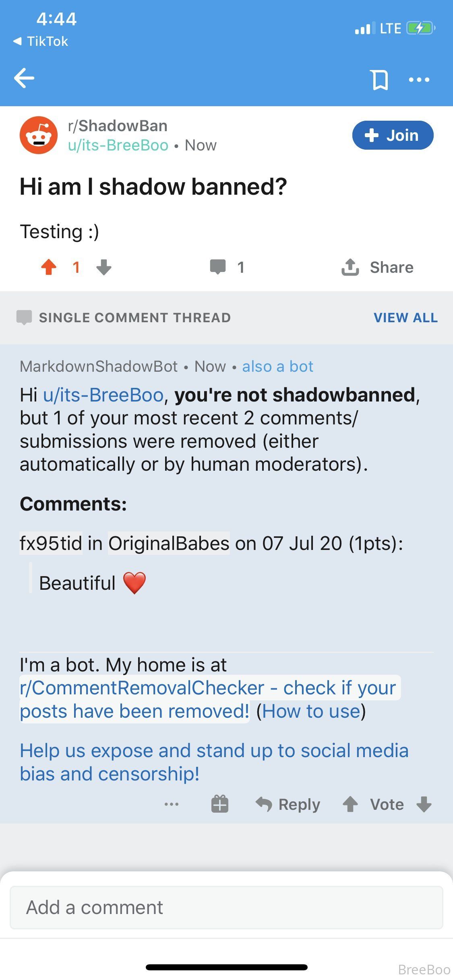Open the bot comment's three-dot options menu

[172, 805]
